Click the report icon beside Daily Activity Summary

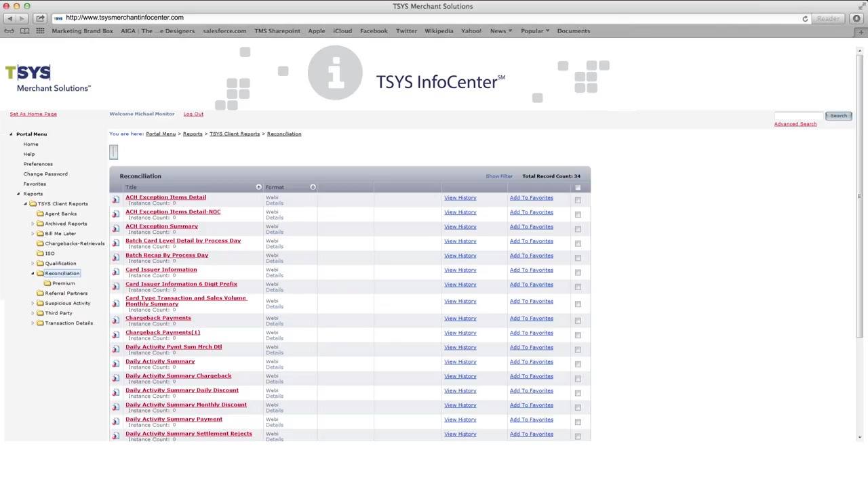[x=115, y=364]
